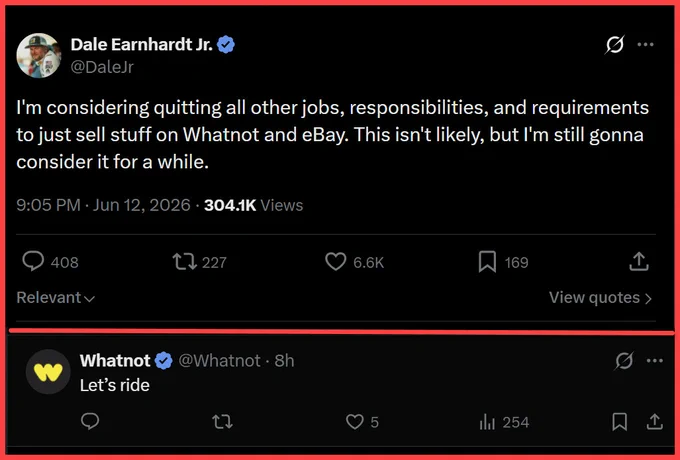Open View quotes link
Screen dimensions: 680x460
(600, 298)
